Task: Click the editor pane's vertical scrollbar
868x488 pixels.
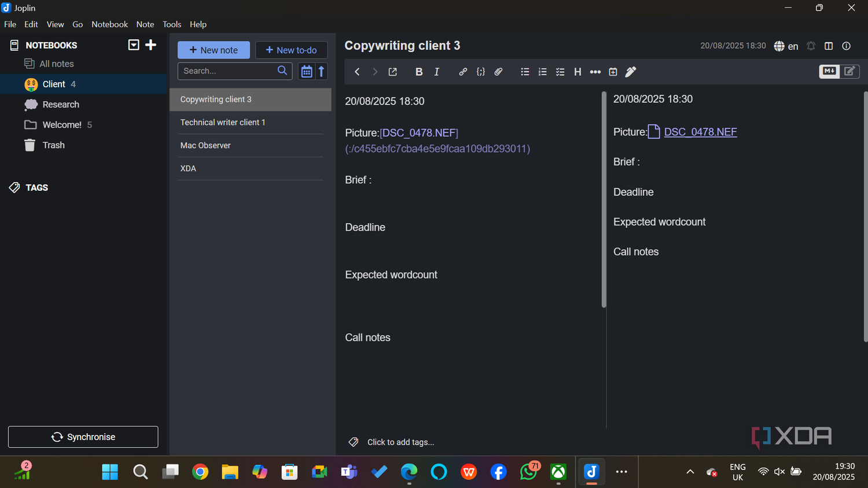Action: coord(604,199)
